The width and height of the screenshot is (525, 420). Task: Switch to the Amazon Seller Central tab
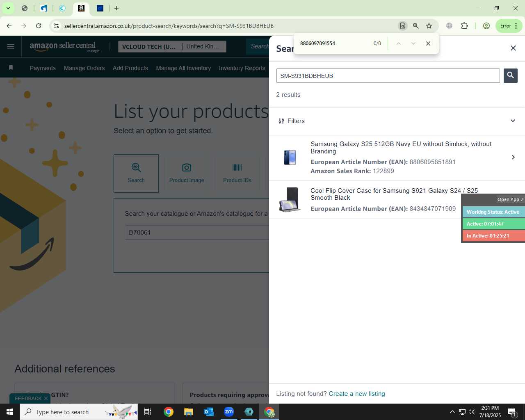[x=81, y=8]
